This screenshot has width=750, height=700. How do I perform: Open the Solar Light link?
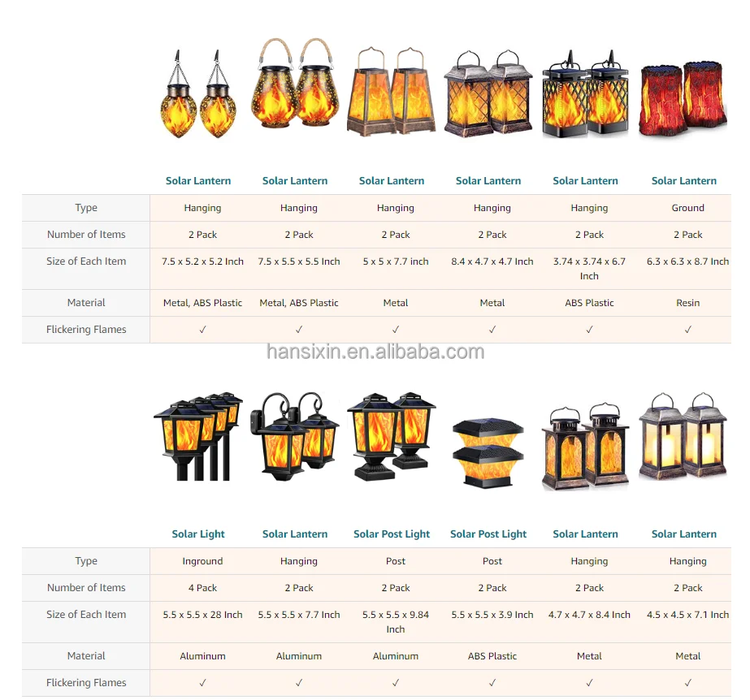coord(198,534)
